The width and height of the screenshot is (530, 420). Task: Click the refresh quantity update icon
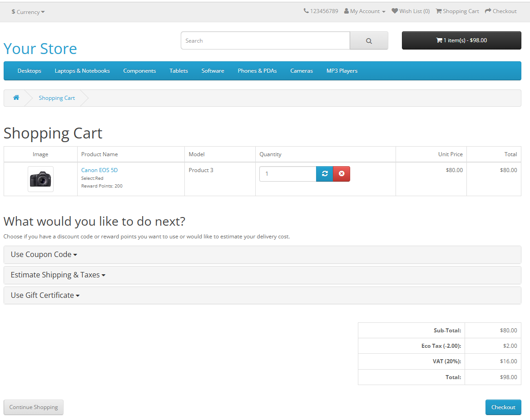click(324, 174)
